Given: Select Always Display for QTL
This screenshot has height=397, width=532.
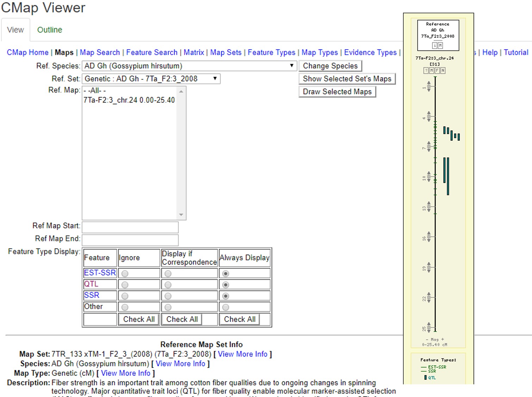Looking at the screenshot, I should pyautogui.click(x=226, y=285).
